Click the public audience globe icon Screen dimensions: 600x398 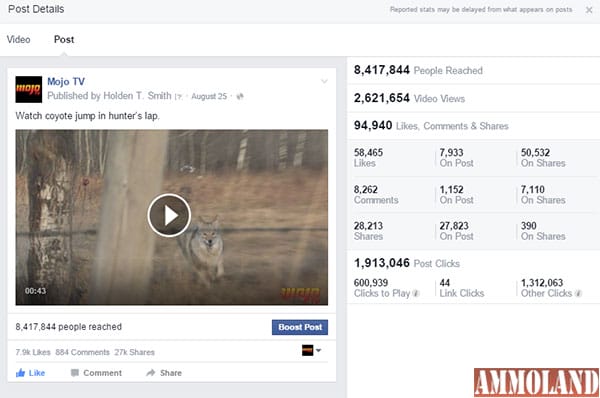(240, 96)
